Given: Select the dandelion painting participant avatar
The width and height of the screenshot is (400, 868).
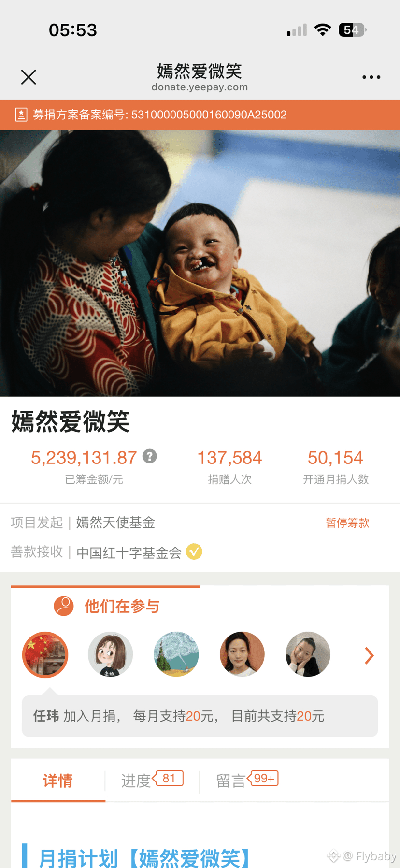Looking at the screenshot, I should point(176,654).
